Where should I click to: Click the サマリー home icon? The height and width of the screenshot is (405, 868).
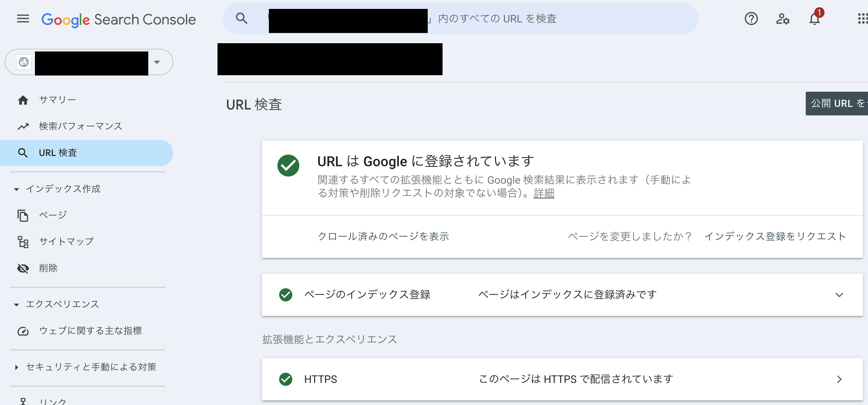point(23,100)
